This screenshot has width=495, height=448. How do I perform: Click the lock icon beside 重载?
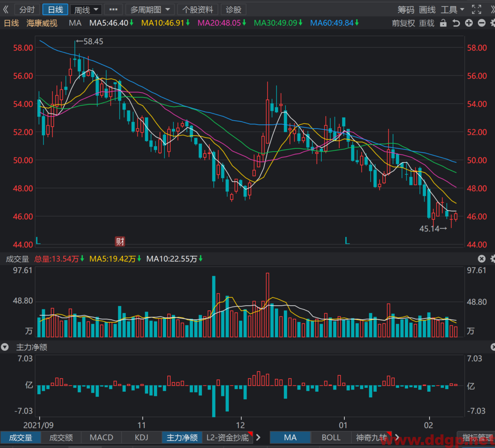[443, 23]
